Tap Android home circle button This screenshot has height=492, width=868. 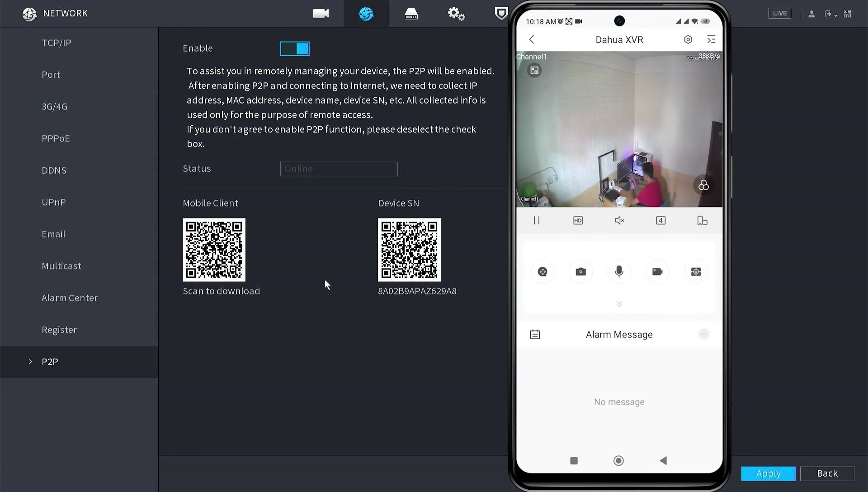coord(618,461)
